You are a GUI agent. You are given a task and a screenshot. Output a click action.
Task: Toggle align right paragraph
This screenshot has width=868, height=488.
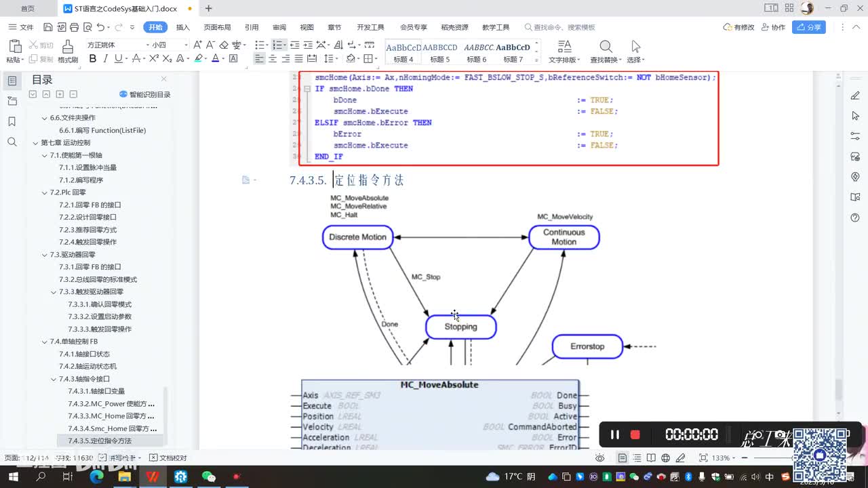click(x=285, y=59)
